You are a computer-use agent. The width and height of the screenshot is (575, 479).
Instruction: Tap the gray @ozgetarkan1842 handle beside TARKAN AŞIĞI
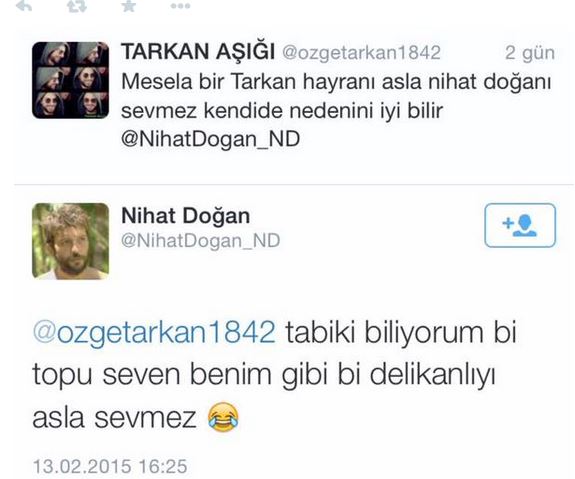tap(361, 52)
